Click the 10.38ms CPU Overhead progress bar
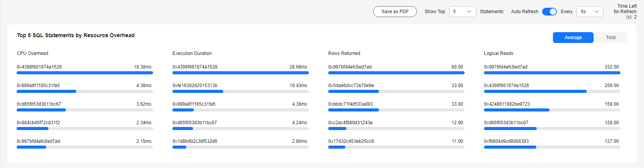This screenshot has height=168, width=644. (x=84, y=73)
